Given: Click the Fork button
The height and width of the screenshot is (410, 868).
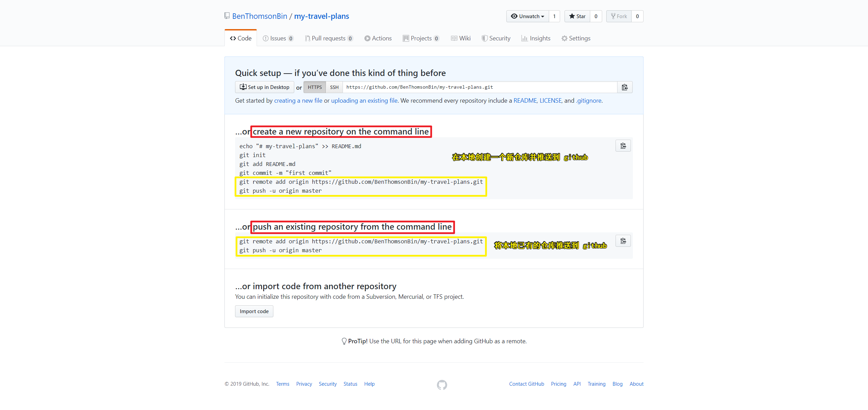Looking at the screenshot, I should click(x=619, y=16).
